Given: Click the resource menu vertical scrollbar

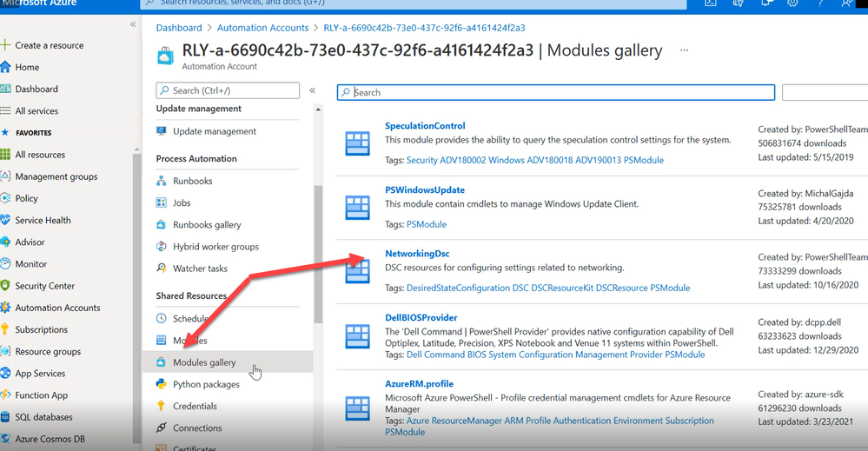Looking at the screenshot, I should pyautogui.click(x=318, y=255).
